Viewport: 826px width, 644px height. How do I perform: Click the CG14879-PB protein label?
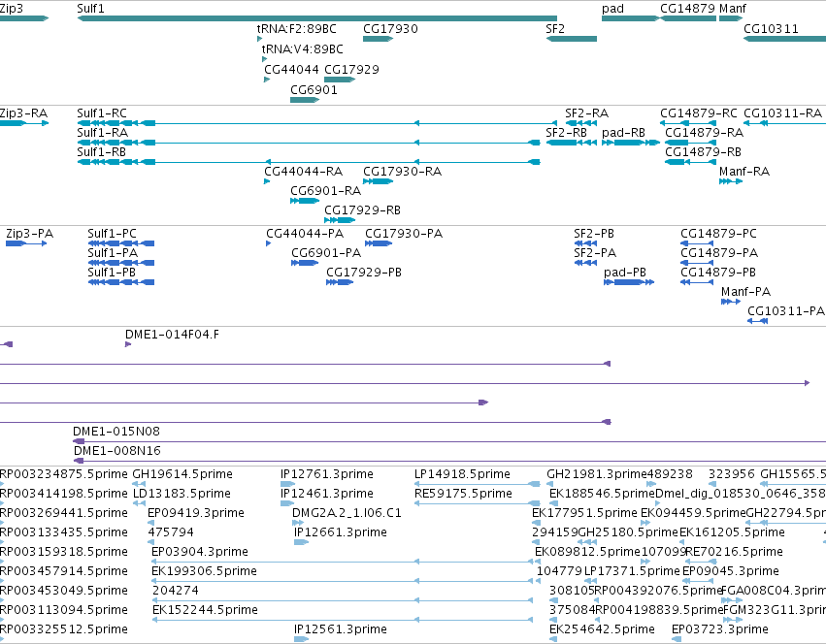tap(718, 273)
